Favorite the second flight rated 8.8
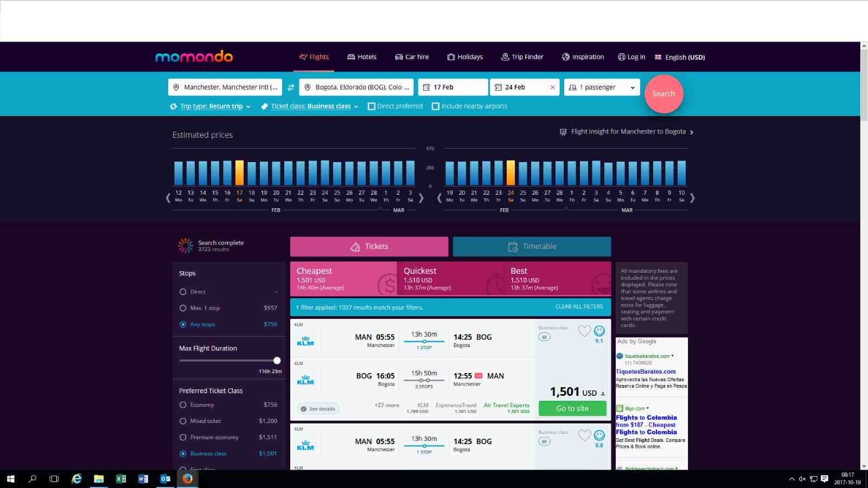The image size is (868, 488). click(584, 435)
